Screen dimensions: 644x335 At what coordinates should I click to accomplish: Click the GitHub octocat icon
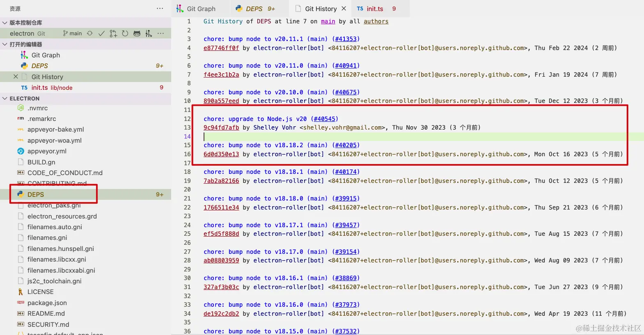[x=137, y=33]
